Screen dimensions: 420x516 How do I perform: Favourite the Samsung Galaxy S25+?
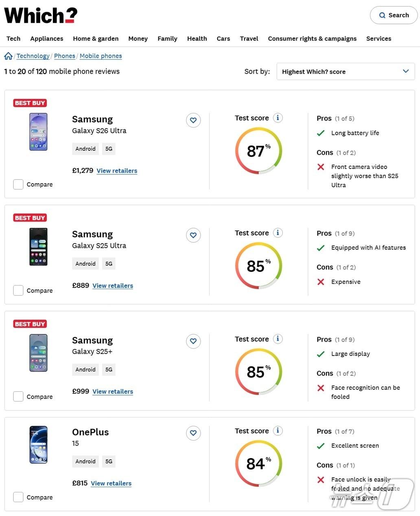tap(193, 341)
